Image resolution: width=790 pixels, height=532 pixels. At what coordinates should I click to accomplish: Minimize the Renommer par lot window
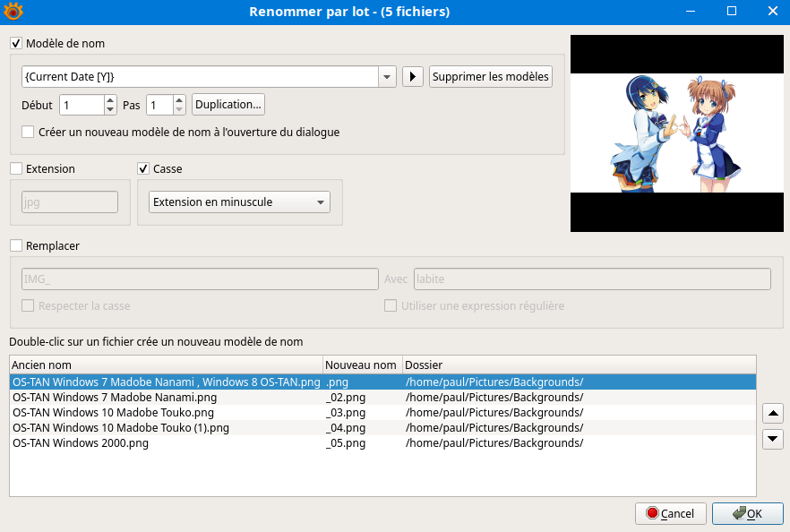(x=691, y=11)
